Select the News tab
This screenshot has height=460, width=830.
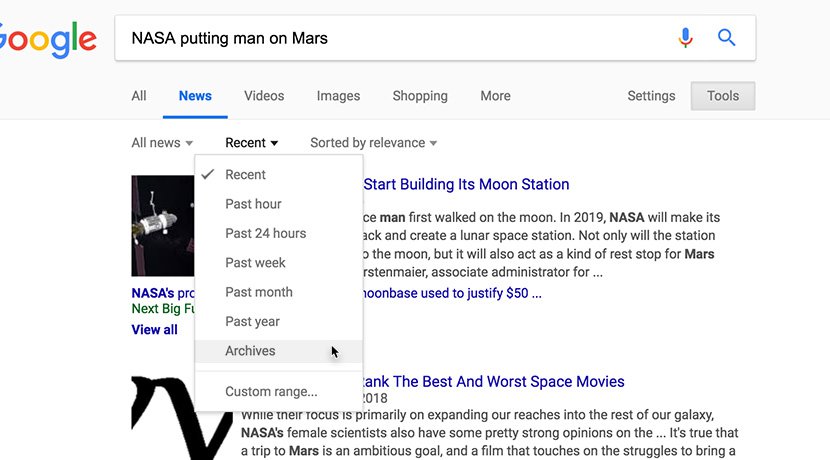pyautogui.click(x=195, y=96)
